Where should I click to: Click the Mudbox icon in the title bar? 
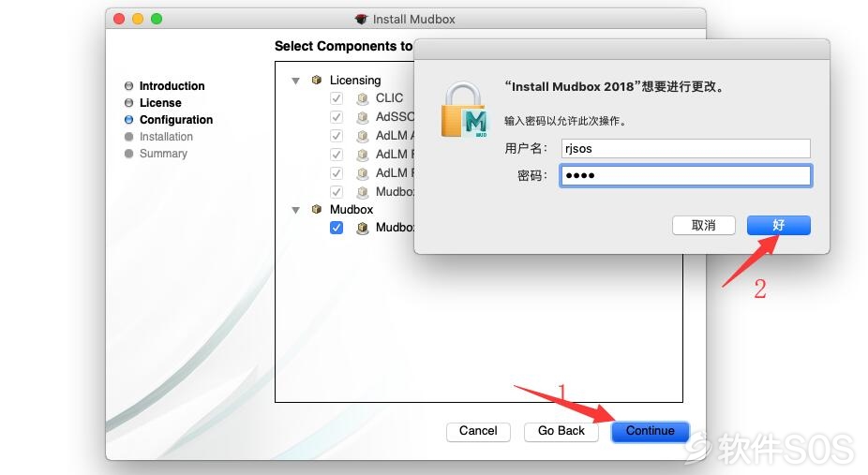pos(361,20)
